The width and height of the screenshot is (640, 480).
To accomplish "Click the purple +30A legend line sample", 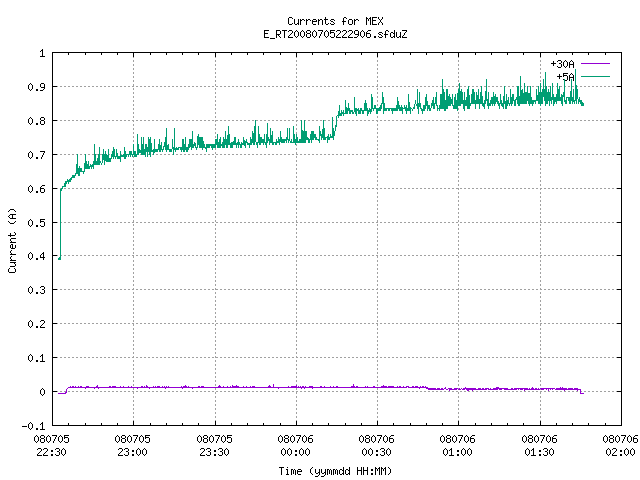I will (x=595, y=64).
